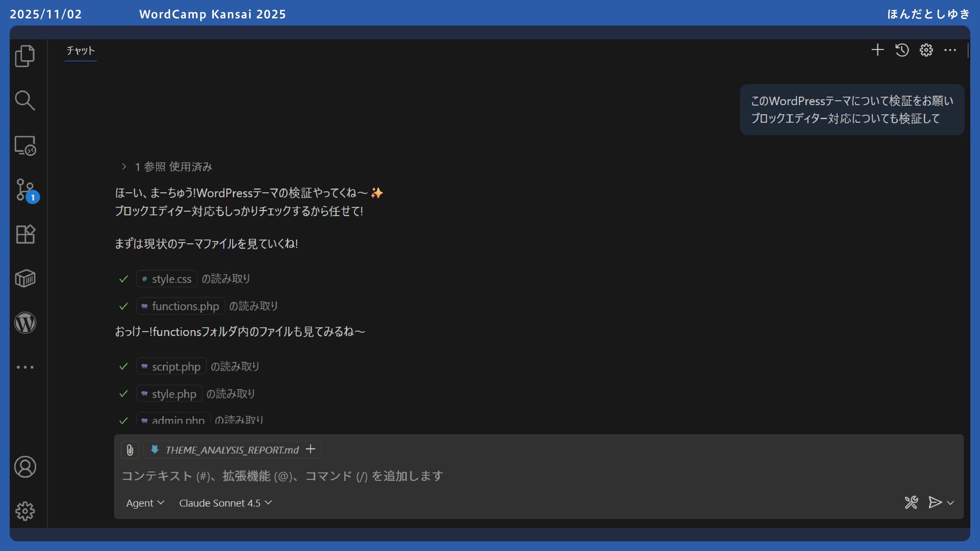Open the functions.php file link
Viewport: 980px width, 551px height.
point(181,306)
